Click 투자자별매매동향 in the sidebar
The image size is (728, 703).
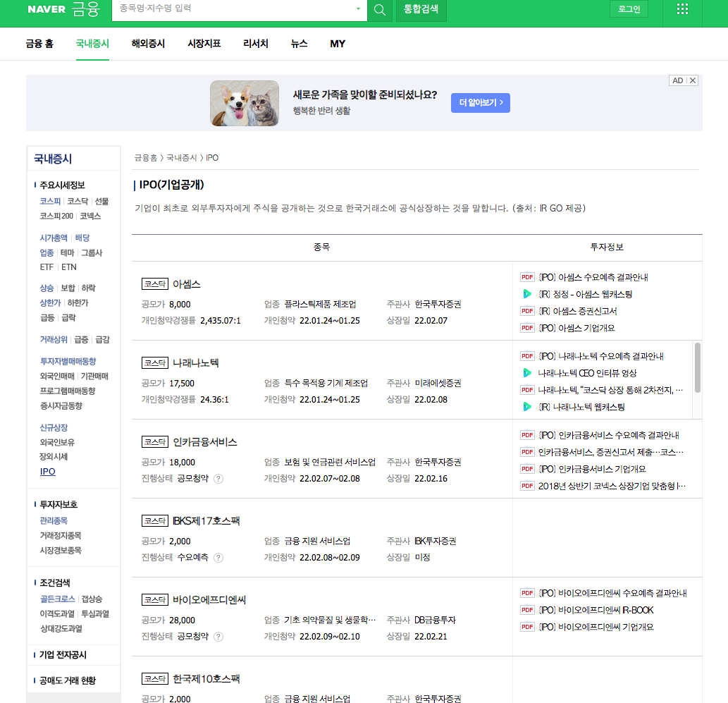tap(68, 362)
